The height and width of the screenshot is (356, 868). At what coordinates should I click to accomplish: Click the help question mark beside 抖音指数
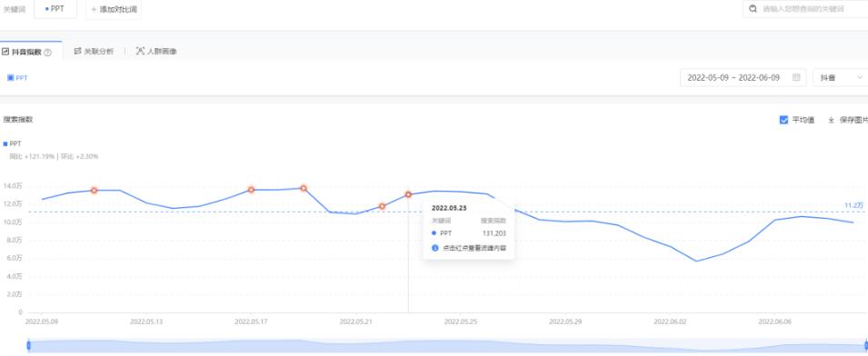pyautogui.click(x=47, y=53)
